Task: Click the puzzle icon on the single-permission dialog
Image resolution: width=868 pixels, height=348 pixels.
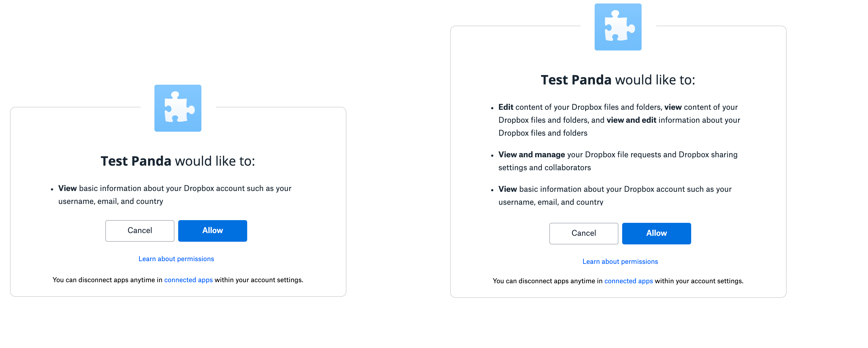Action: (178, 108)
